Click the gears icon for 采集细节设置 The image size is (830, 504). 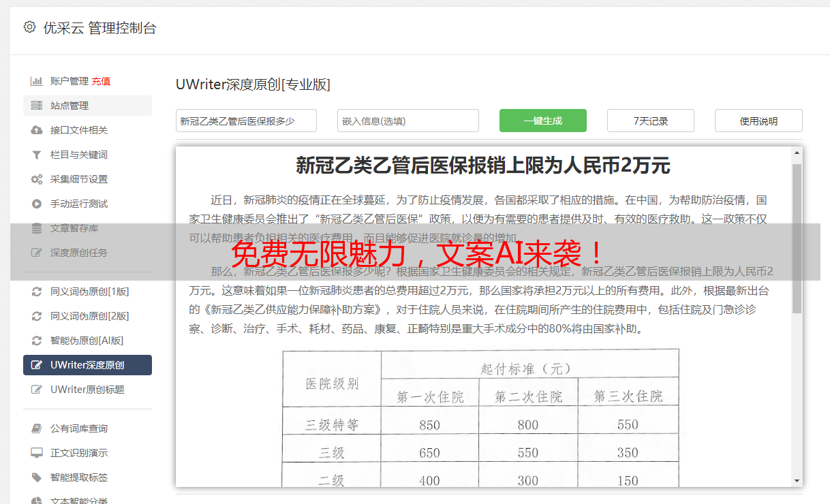tap(37, 179)
